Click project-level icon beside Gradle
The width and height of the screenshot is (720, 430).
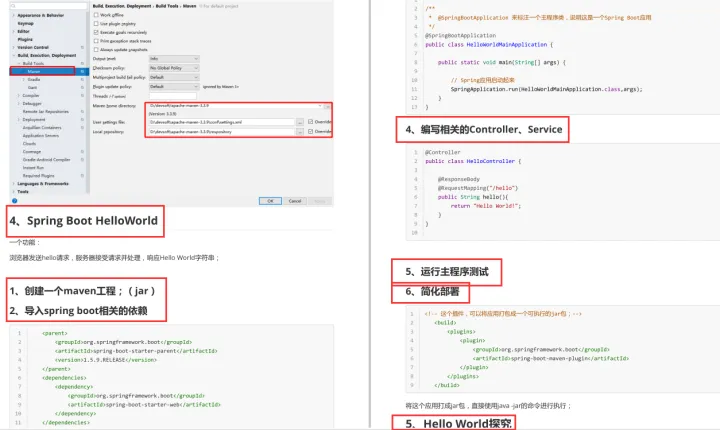(82, 79)
